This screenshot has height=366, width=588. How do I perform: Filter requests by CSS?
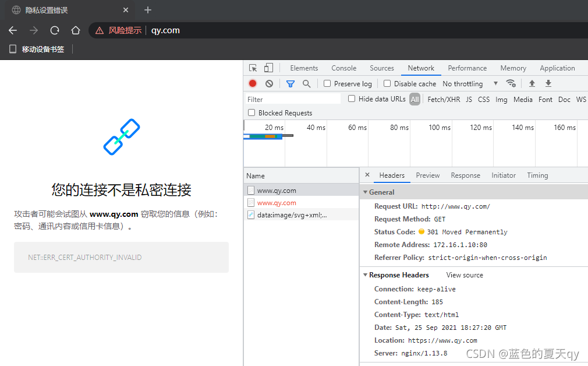pos(484,100)
